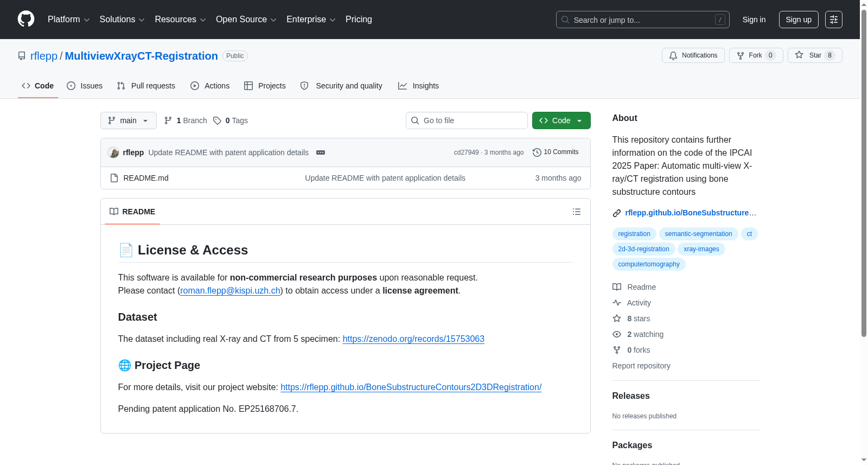Click the link icon beside project URL
This screenshot has width=868, height=465.
coord(617,213)
